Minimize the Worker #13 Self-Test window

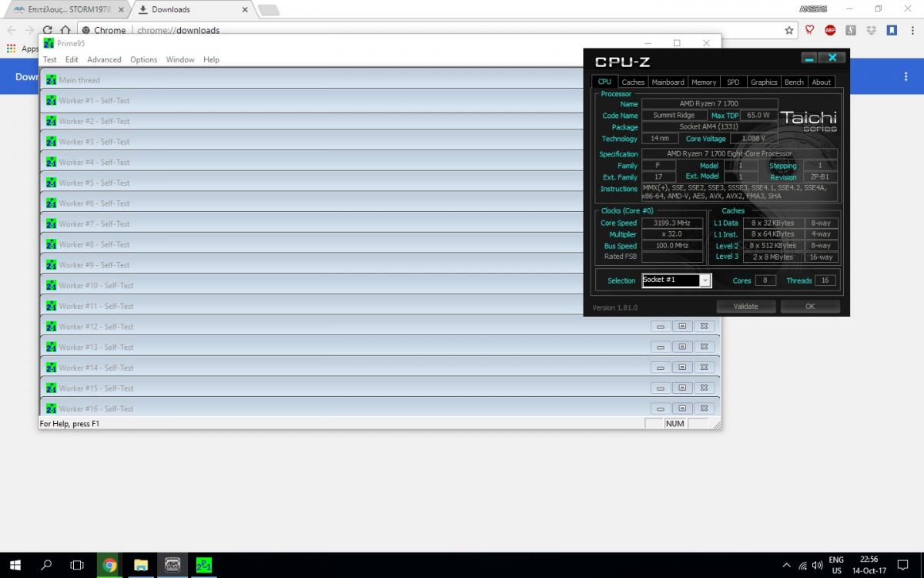[660, 347]
